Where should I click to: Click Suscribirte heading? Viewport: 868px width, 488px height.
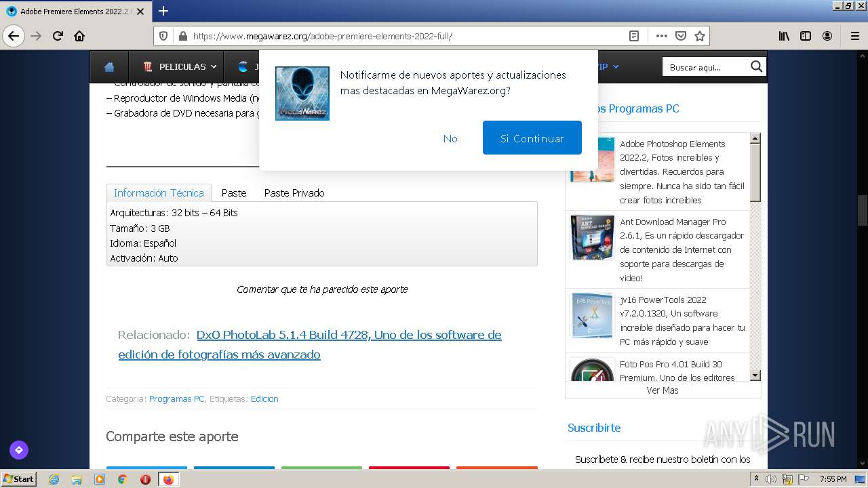(x=594, y=428)
